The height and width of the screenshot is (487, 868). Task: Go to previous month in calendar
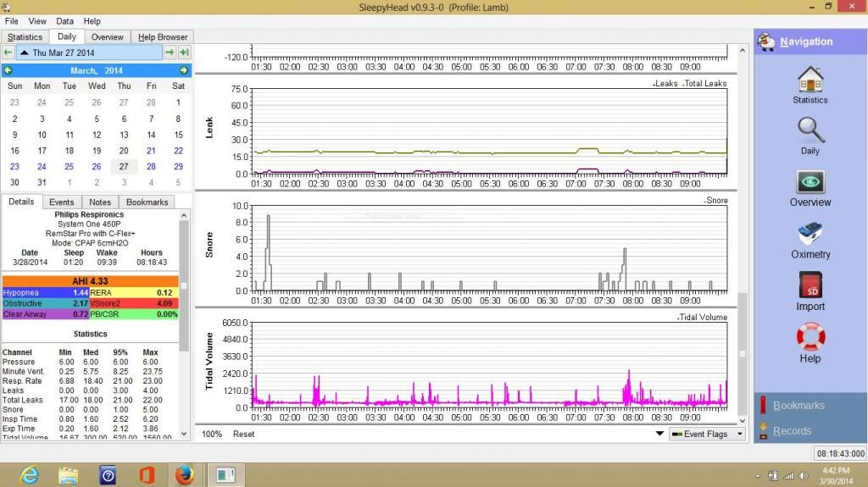click(x=8, y=70)
